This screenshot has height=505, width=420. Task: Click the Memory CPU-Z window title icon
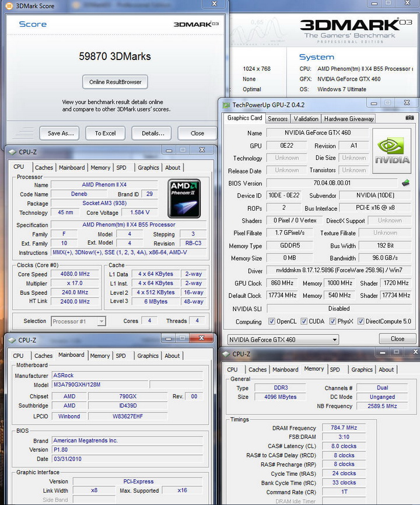tap(226, 354)
